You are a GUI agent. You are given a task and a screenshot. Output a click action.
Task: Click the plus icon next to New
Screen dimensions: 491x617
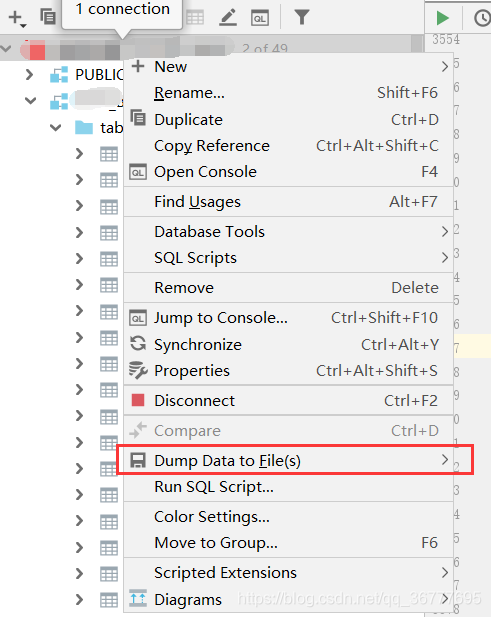pyautogui.click(x=138, y=66)
